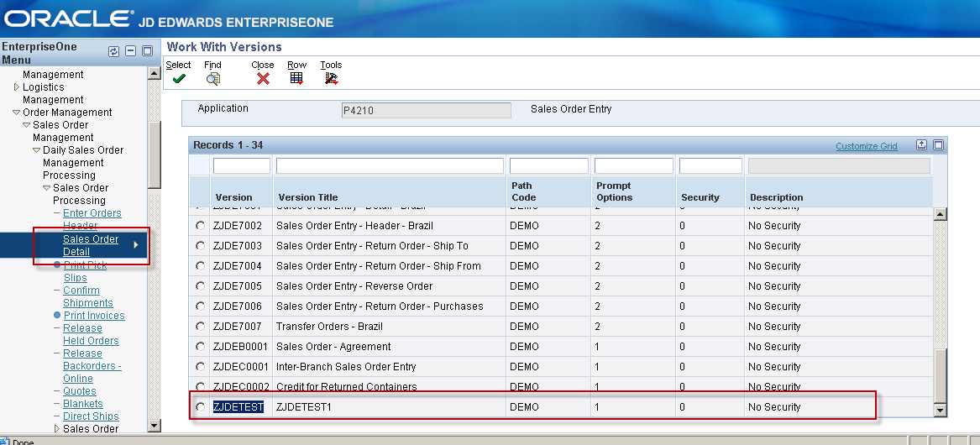
Task: Open the Row menu label
Action: point(297,65)
